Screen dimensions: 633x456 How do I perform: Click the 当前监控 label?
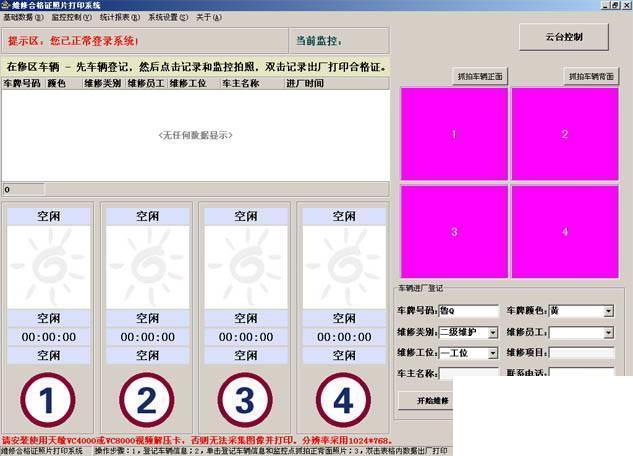319,41
